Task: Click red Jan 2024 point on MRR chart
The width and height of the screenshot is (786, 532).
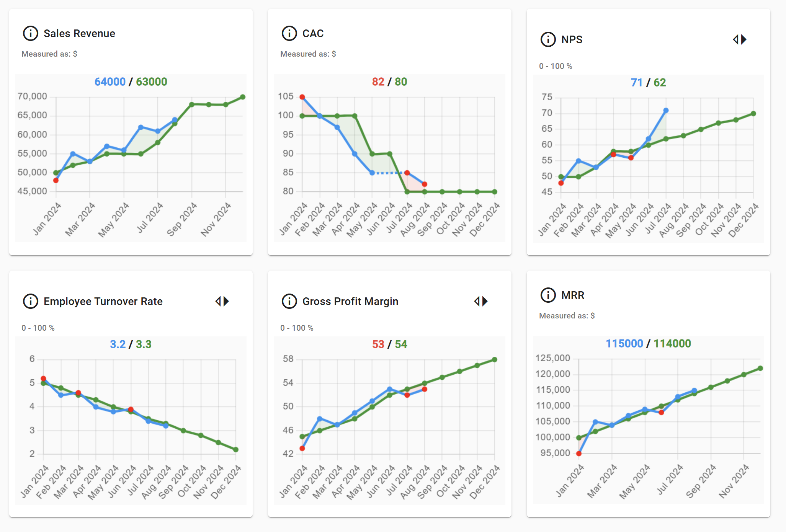Action: coord(579,454)
